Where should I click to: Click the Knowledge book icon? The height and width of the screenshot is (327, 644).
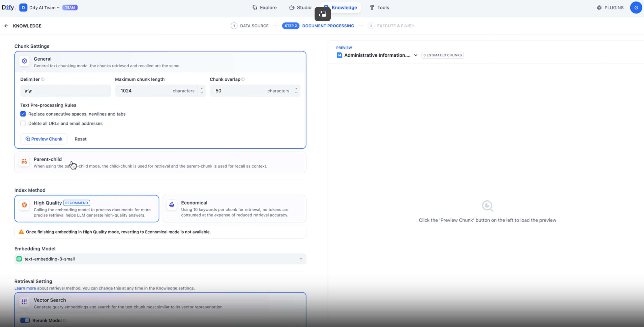326,6
